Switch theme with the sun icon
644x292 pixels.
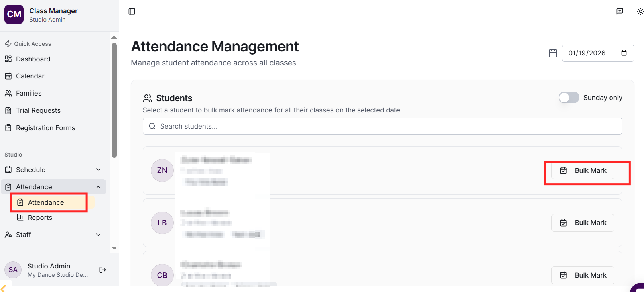640,12
